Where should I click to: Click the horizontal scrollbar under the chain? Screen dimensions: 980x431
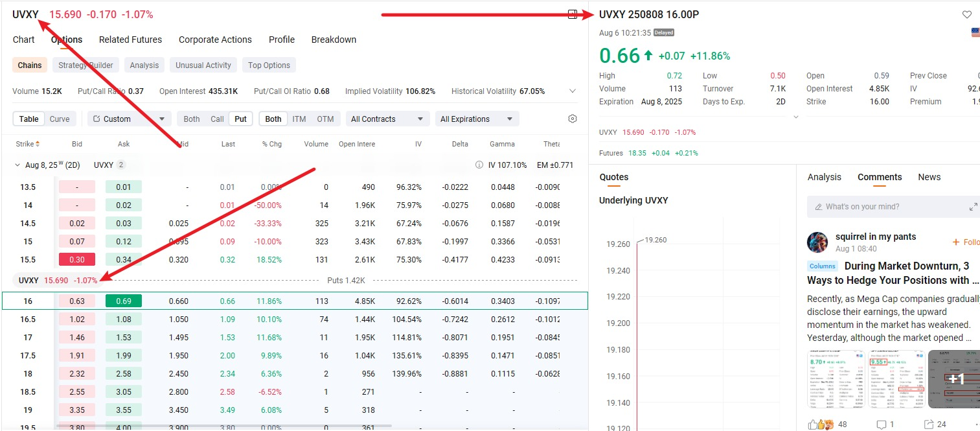[x=224, y=426]
